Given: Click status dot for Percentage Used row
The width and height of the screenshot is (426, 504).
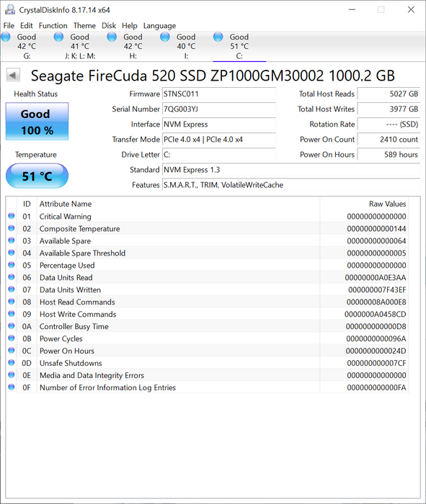Looking at the screenshot, I should click(x=12, y=265).
